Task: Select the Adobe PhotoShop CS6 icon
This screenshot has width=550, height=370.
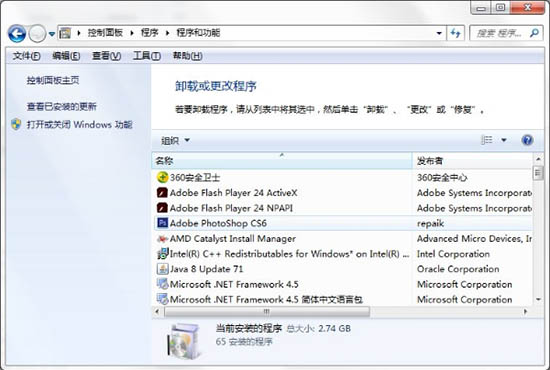Action: click(x=162, y=223)
